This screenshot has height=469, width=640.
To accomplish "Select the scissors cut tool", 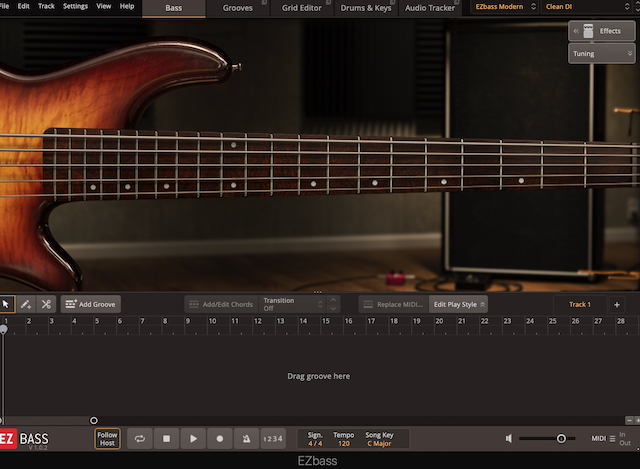I will (x=46, y=305).
